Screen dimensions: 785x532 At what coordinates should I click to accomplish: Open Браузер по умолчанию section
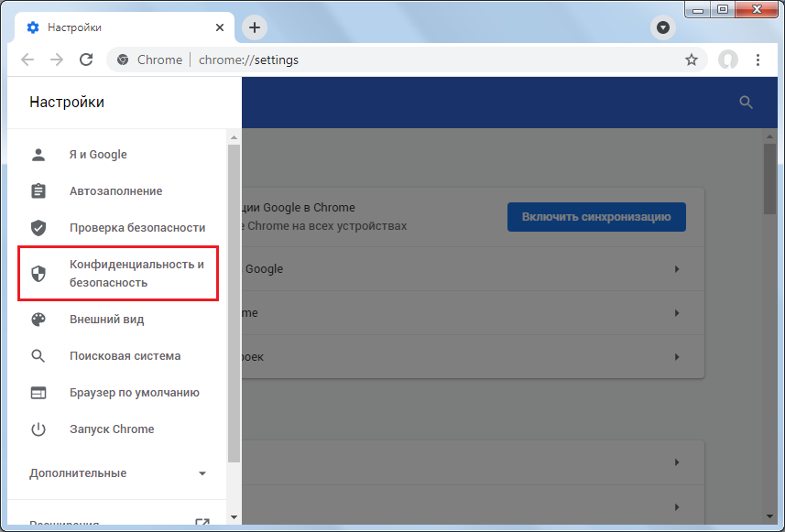coord(117,393)
